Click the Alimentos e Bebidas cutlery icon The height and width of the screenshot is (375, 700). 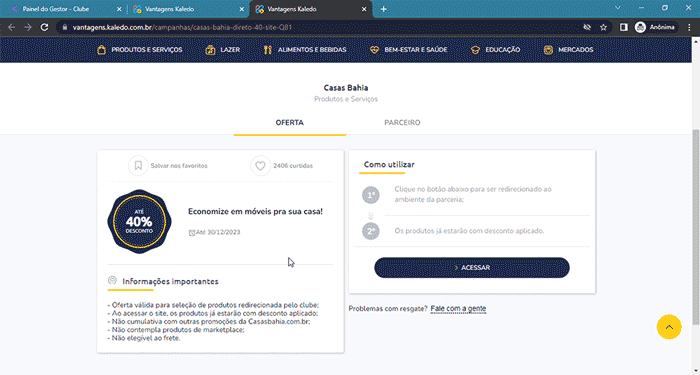point(267,50)
